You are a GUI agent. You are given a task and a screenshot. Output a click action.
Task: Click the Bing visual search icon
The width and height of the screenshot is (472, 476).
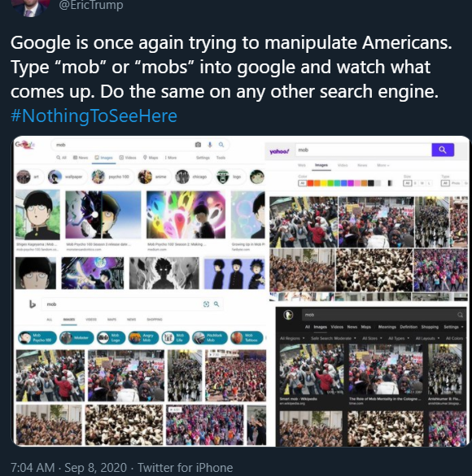click(206, 304)
